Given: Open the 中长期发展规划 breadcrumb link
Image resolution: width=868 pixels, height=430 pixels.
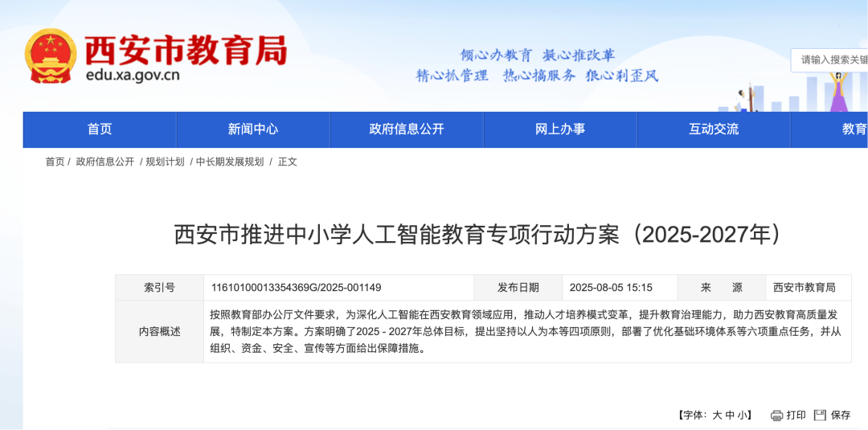Looking at the screenshot, I should coord(230,162).
